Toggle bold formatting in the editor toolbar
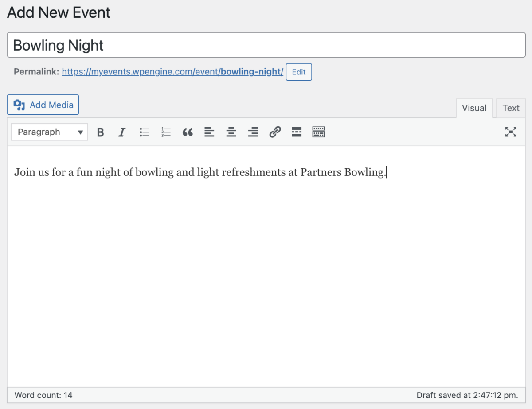 click(101, 132)
